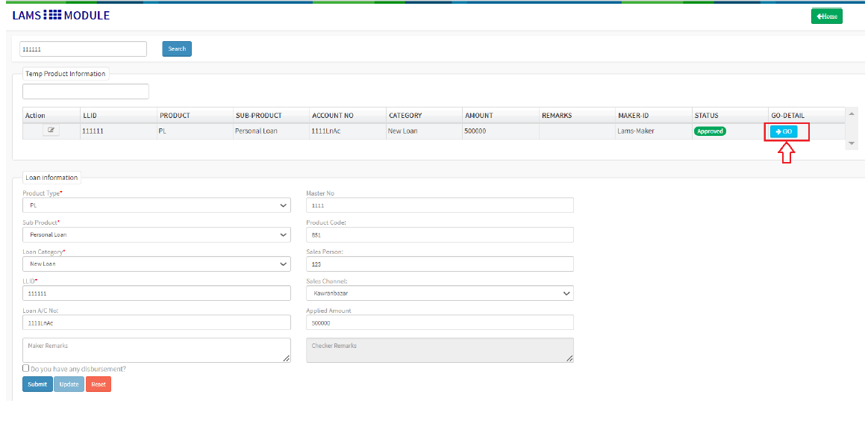The width and height of the screenshot is (868, 433).
Task: Focus the Temp Product Information filter box
Action: [x=86, y=92]
